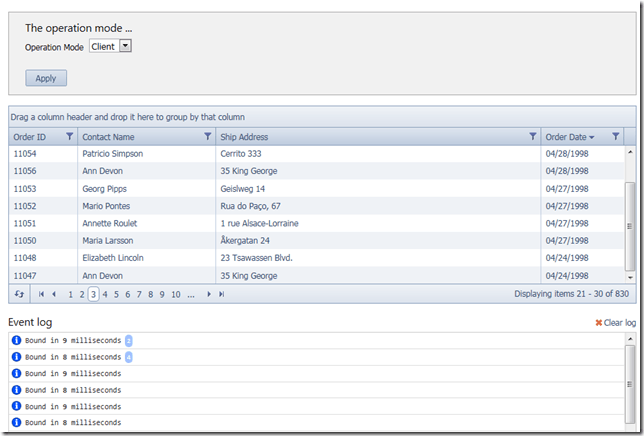Open the Contact Name column filter
Viewport: 644px width, 436px height.
[207, 137]
